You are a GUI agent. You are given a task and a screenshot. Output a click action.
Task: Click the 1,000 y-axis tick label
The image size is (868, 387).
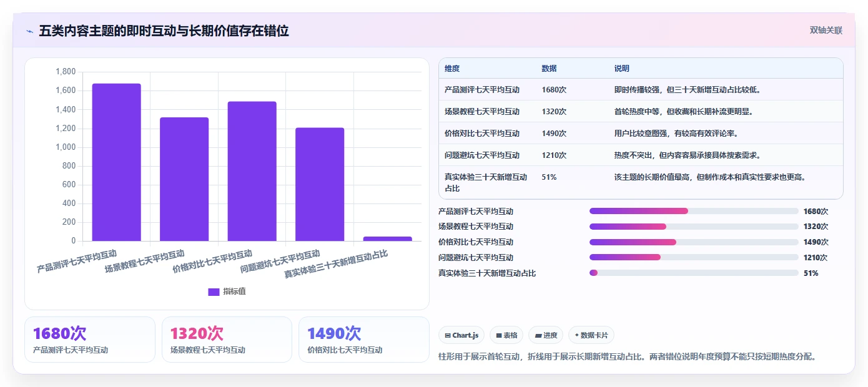pyautogui.click(x=66, y=147)
